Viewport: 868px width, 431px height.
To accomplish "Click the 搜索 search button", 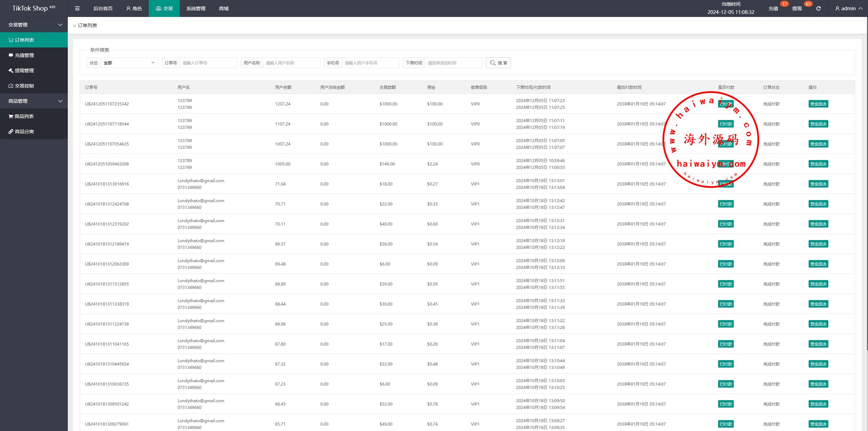I will 498,63.
